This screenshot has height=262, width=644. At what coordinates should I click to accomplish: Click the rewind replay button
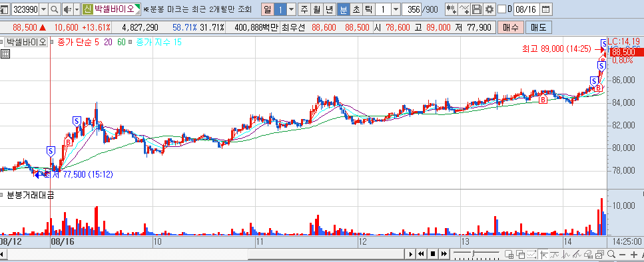point(421,254)
